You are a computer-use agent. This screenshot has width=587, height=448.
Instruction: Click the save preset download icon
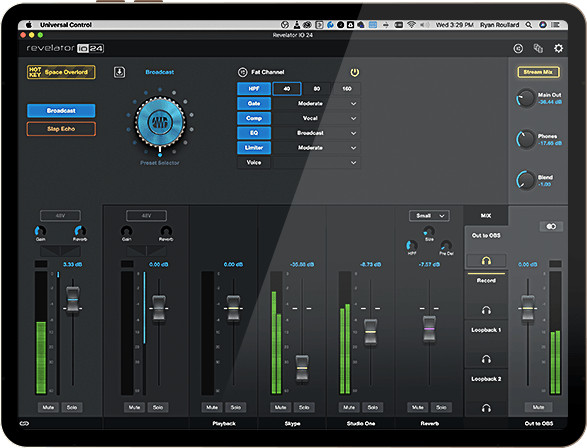[119, 72]
